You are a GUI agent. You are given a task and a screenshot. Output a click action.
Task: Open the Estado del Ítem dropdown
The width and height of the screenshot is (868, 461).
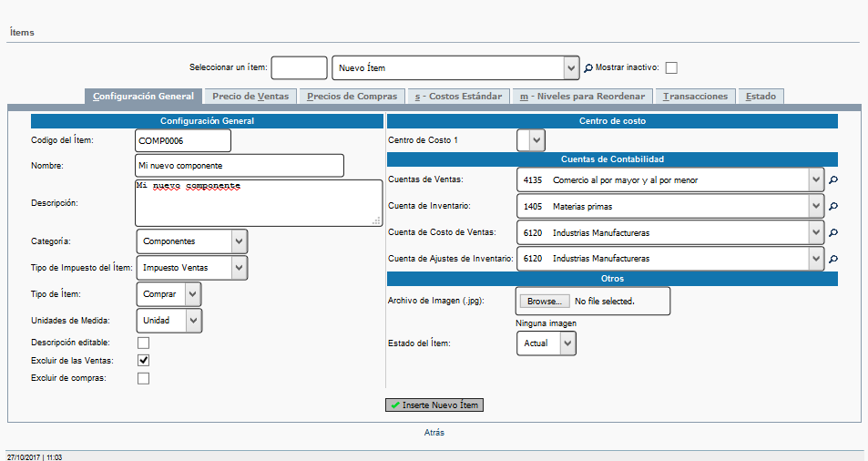(x=546, y=343)
